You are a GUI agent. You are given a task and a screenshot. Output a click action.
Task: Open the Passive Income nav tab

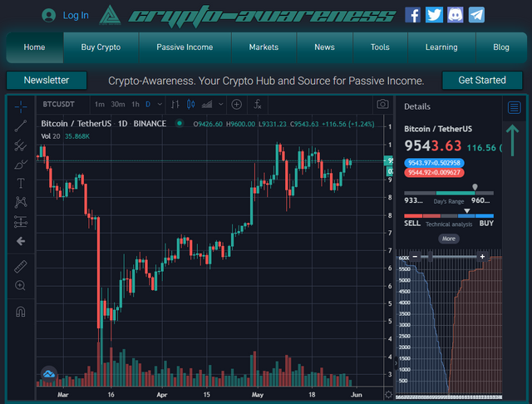(185, 47)
